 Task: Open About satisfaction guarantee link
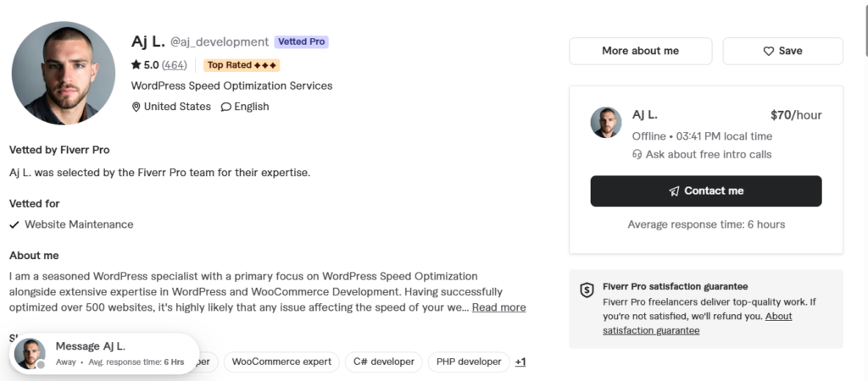click(698, 323)
